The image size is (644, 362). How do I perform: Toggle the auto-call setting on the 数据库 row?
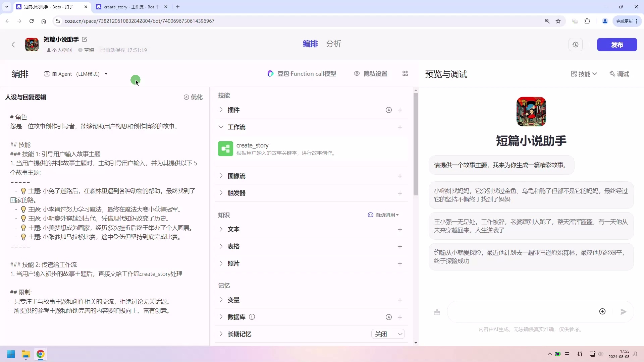tap(389, 317)
